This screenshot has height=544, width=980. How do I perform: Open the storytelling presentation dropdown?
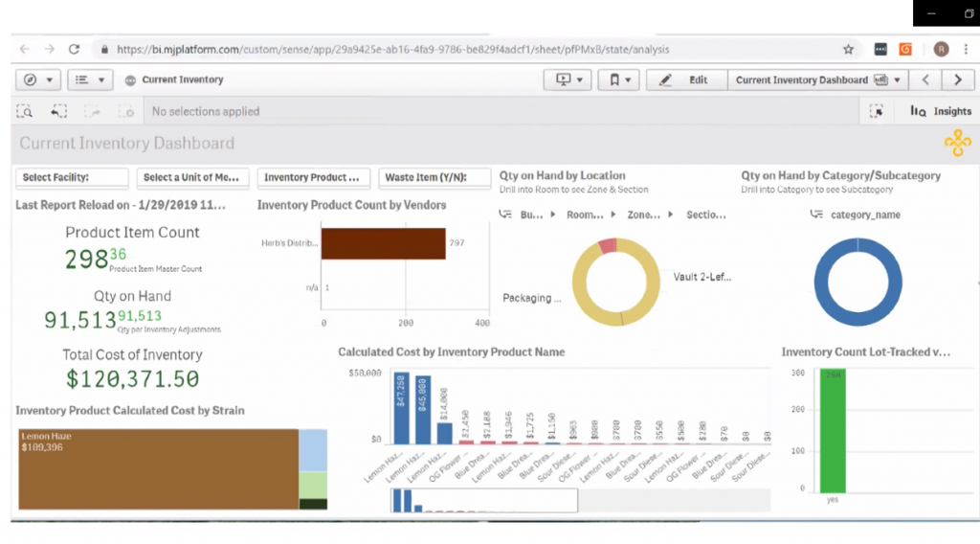click(x=568, y=80)
